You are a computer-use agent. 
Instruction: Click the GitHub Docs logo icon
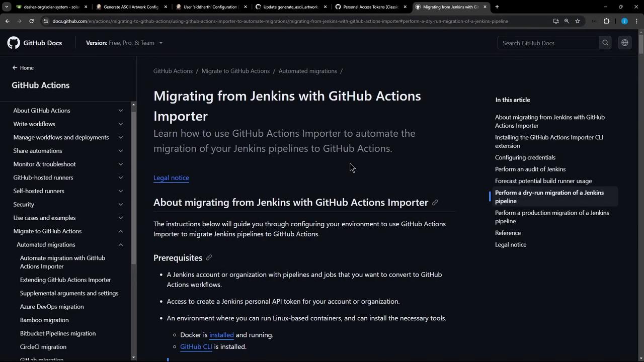pos(14,43)
